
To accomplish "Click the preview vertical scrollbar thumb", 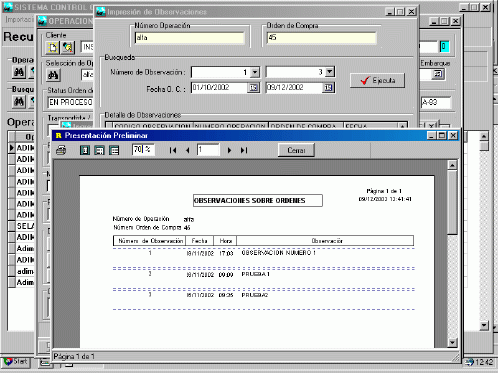I will tap(452, 202).
